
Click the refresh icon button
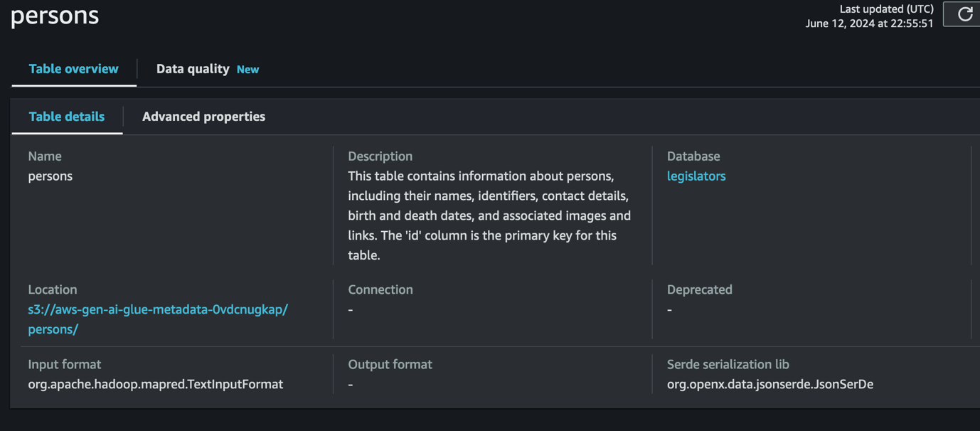click(964, 14)
